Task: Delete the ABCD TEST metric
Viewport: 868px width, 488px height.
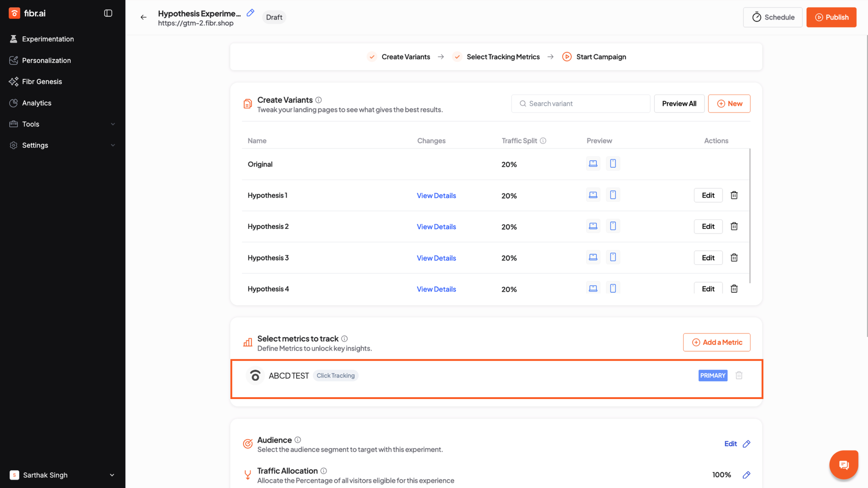Action: point(739,376)
